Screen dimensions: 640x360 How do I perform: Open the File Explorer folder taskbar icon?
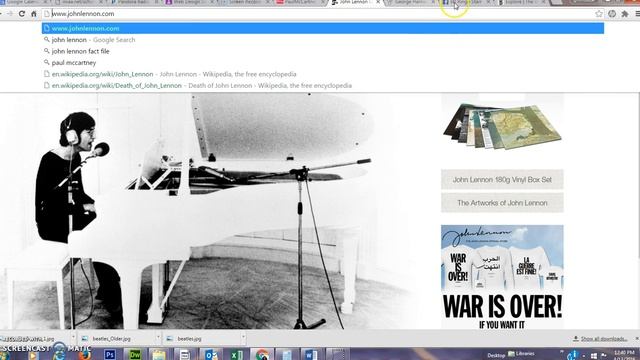tap(159, 354)
